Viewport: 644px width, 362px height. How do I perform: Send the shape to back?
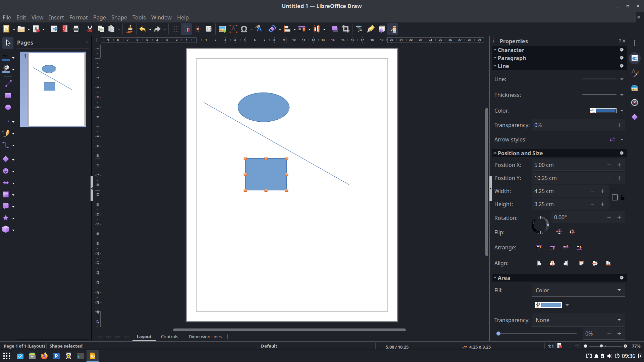[579, 247]
